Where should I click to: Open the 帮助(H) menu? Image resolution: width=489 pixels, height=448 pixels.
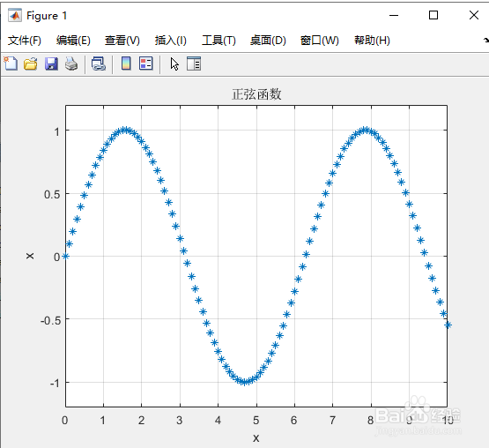pos(372,41)
